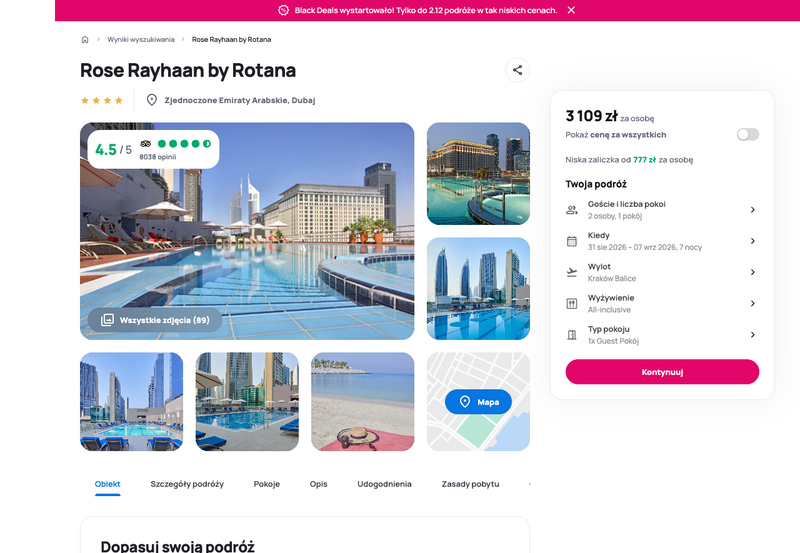Image resolution: width=800 pixels, height=553 pixels.
Task: Click the calendar icon next to Kiedy
Action: coord(572,241)
